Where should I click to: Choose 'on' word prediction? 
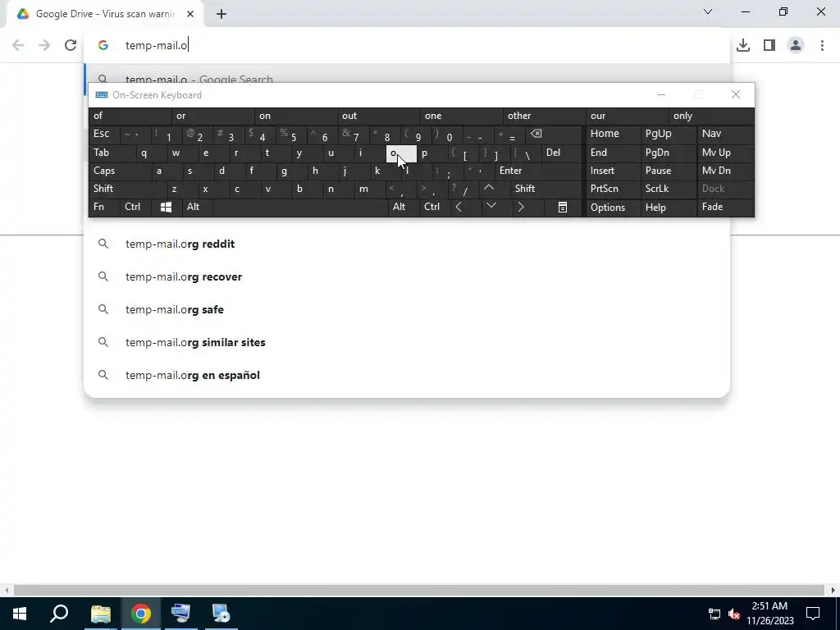[x=295, y=116]
